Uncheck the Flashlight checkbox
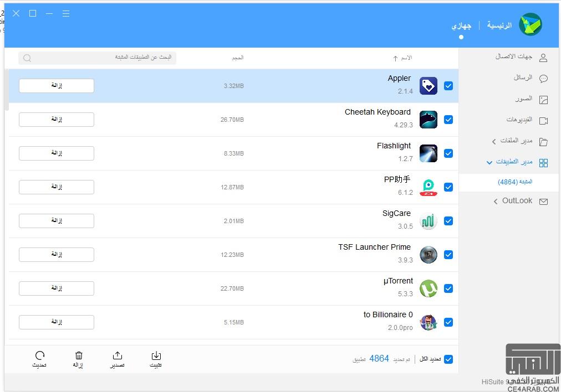 click(448, 153)
